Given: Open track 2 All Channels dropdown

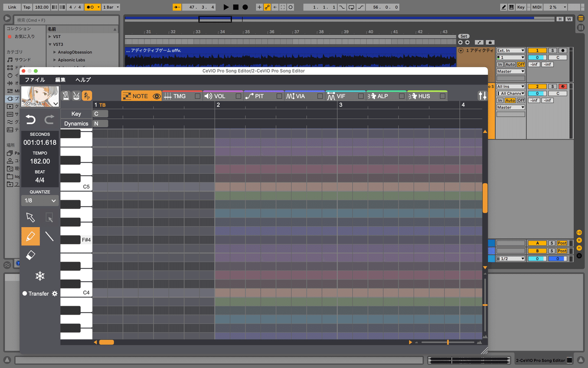Looking at the screenshot, I should tap(511, 93).
